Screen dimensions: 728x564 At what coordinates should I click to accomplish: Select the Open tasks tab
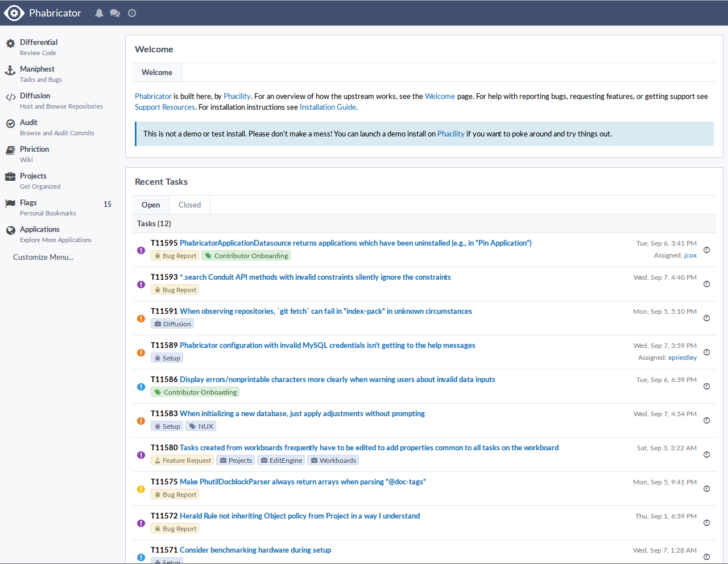151,205
